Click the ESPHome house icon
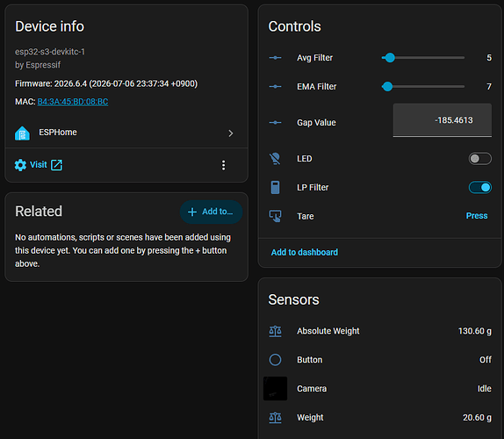Screen dimensions: 504x439 click(22, 133)
